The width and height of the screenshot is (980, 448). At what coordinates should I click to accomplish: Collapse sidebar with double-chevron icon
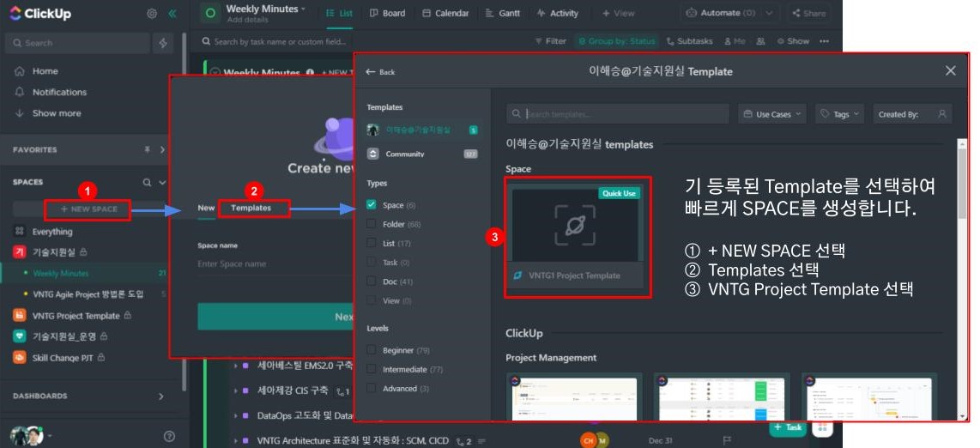(x=172, y=13)
